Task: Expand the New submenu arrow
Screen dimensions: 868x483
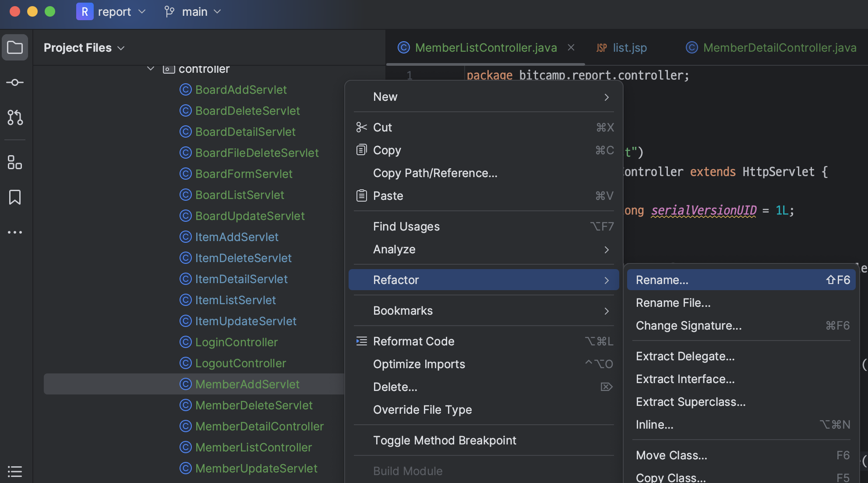Action: [607, 97]
